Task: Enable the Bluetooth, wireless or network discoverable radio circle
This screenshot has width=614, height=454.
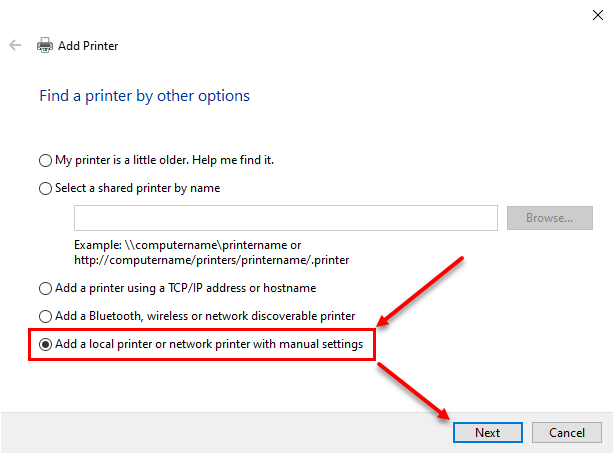Action: click(x=45, y=316)
